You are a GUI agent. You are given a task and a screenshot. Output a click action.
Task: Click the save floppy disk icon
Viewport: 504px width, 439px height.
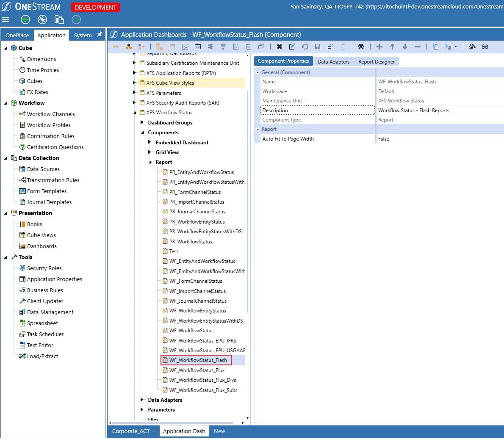click(x=318, y=47)
